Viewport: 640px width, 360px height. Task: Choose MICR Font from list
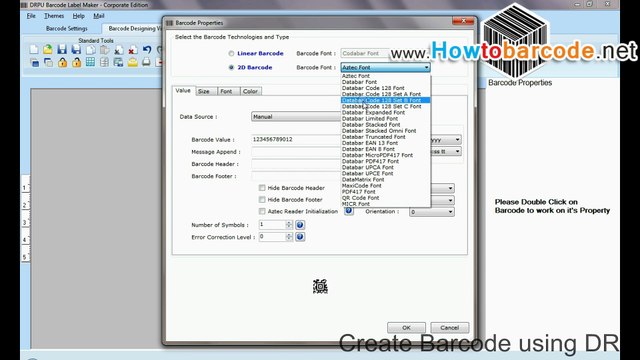(x=386, y=204)
